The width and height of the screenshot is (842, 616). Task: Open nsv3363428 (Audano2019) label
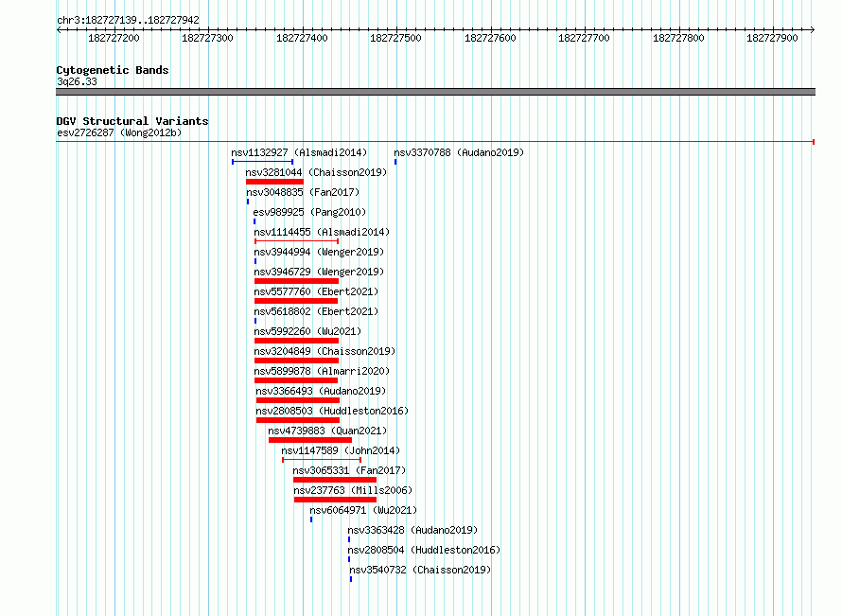[412, 530]
